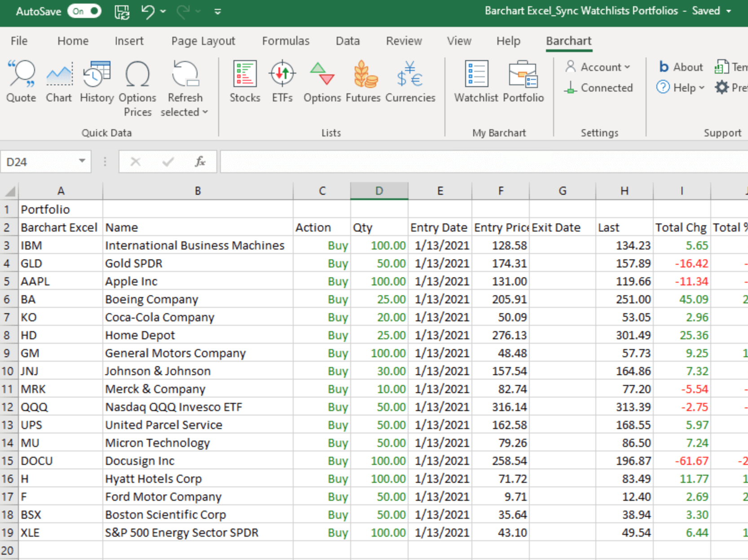Open the Name Box dropdown arrow
748x560 pixels.
coord(82,161)
